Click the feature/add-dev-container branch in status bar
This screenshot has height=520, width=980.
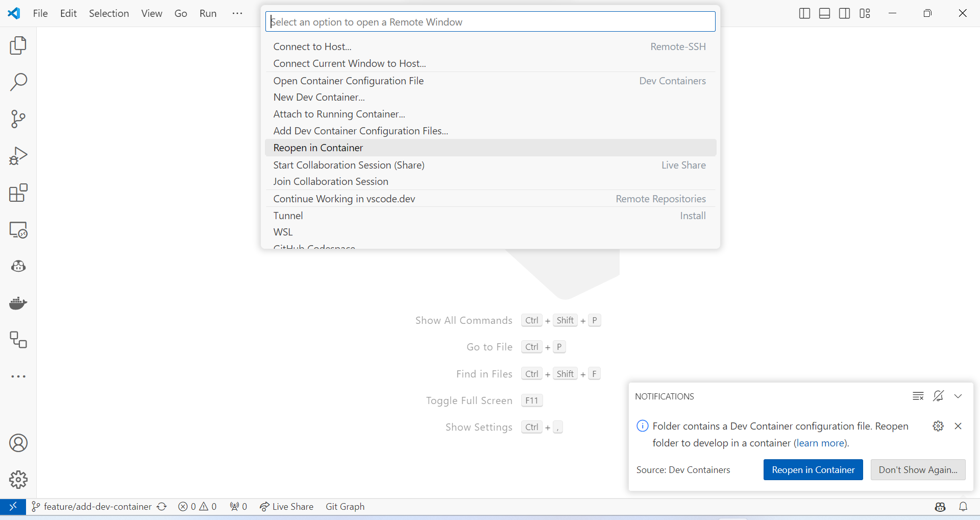97,506
